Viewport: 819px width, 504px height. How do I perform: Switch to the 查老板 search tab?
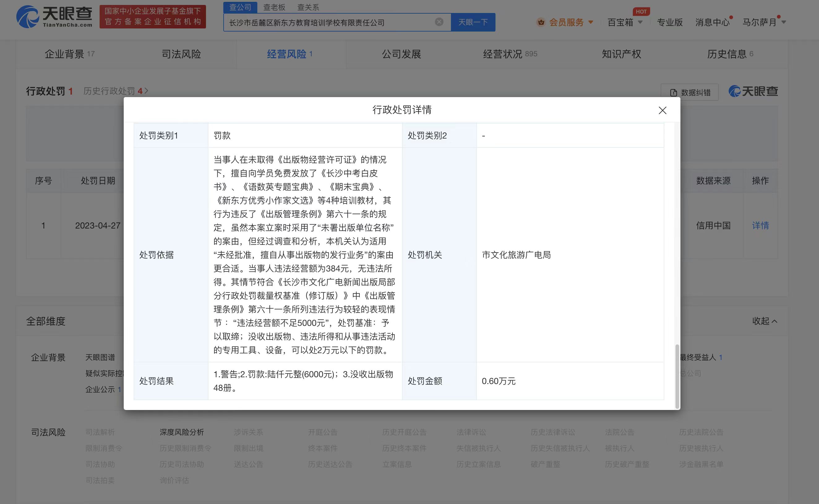tap(274, 7)
